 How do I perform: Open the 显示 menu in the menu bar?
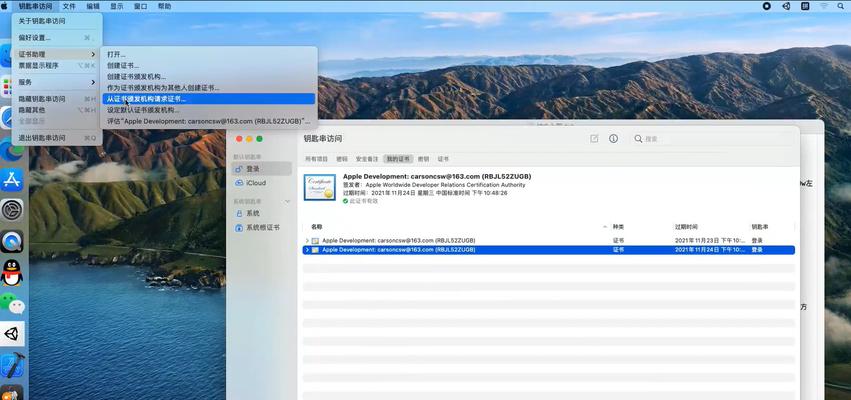click(x=117, y=7)
